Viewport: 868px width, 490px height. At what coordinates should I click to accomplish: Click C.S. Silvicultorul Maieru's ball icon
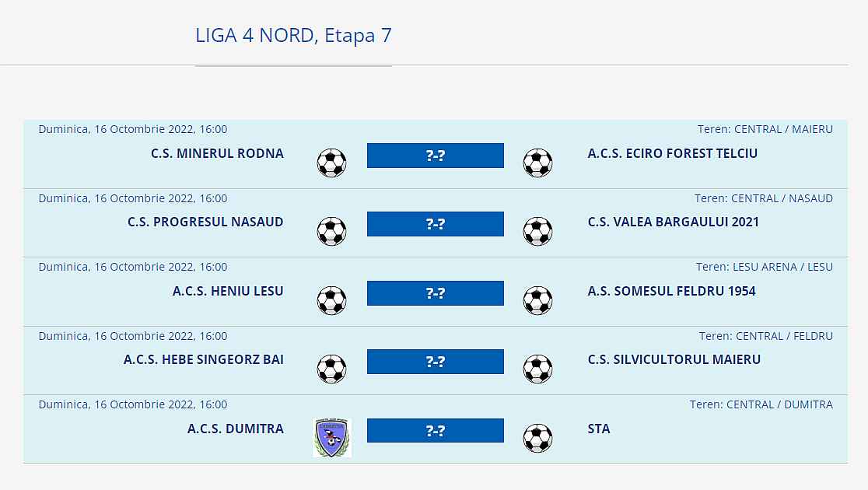click(x=537, y=369)
